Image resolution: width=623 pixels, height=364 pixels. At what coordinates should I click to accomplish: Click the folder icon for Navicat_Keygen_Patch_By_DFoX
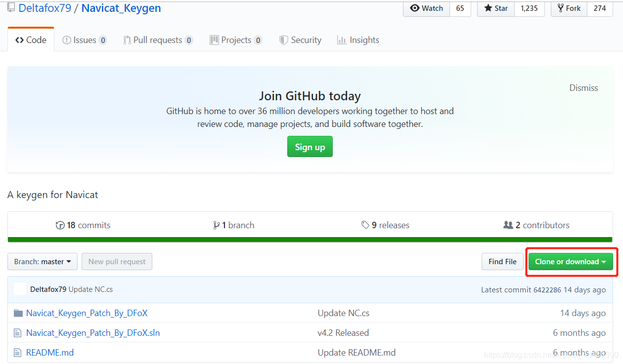coord(18,313)
